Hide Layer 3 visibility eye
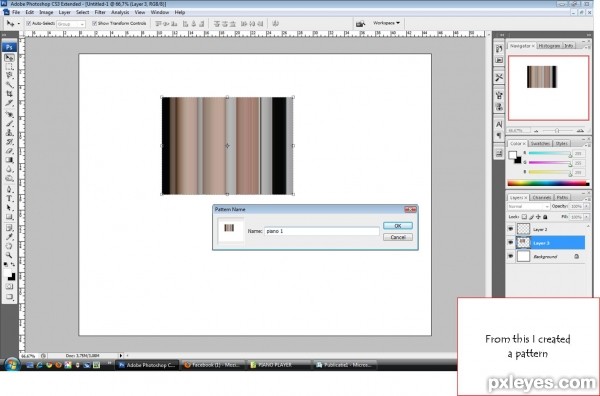This screenshot has width=600, height=396. click(510, 243)
